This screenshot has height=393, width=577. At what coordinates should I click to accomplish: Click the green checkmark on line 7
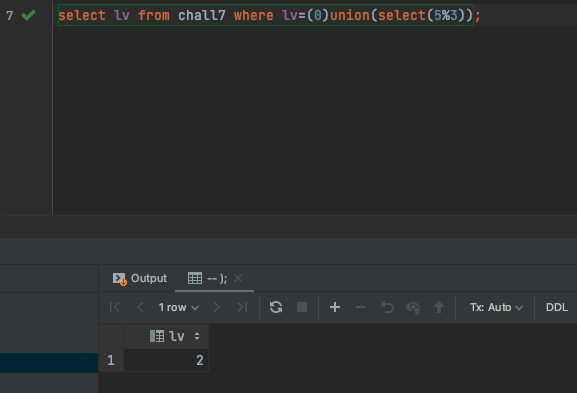(x=28, y=15)
